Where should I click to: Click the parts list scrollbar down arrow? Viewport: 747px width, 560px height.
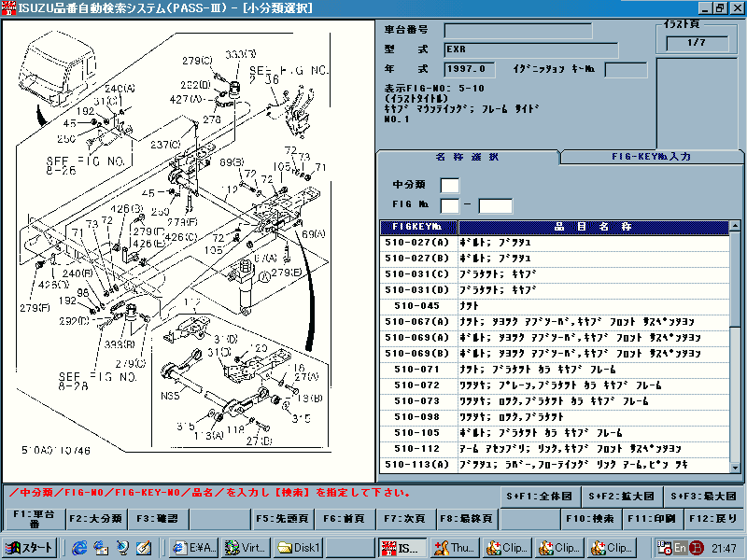tap(736, 466)
